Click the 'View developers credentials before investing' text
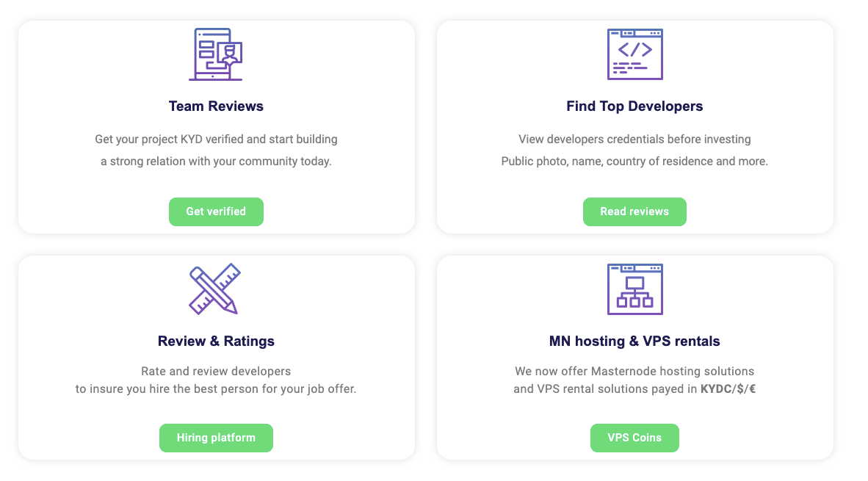The width and height of the screenshot is (868, 481). point(634,140)
